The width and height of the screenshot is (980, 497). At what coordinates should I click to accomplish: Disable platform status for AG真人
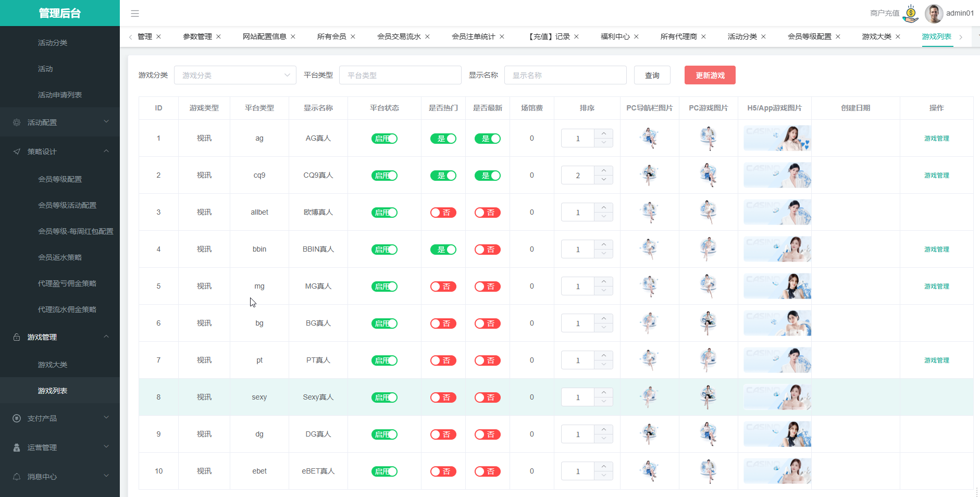(384, 139)
